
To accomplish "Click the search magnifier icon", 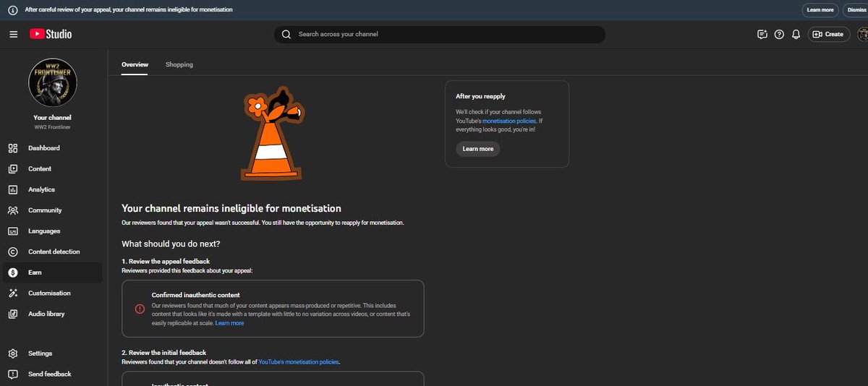I will click(x=286, y=34).
